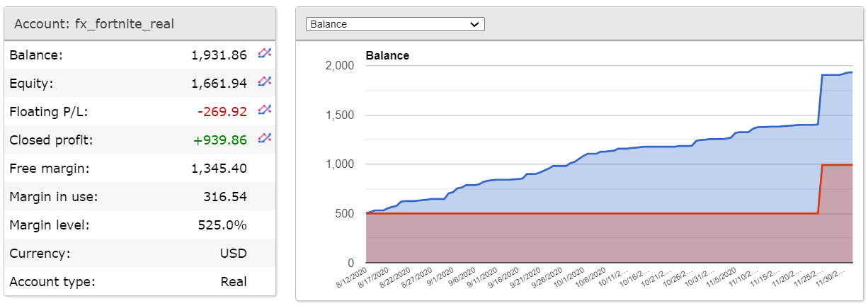The width and height of the screenshot is (868, 306).
Task: Click the green Closed profit value +939.86
Action: click(220, 140)
